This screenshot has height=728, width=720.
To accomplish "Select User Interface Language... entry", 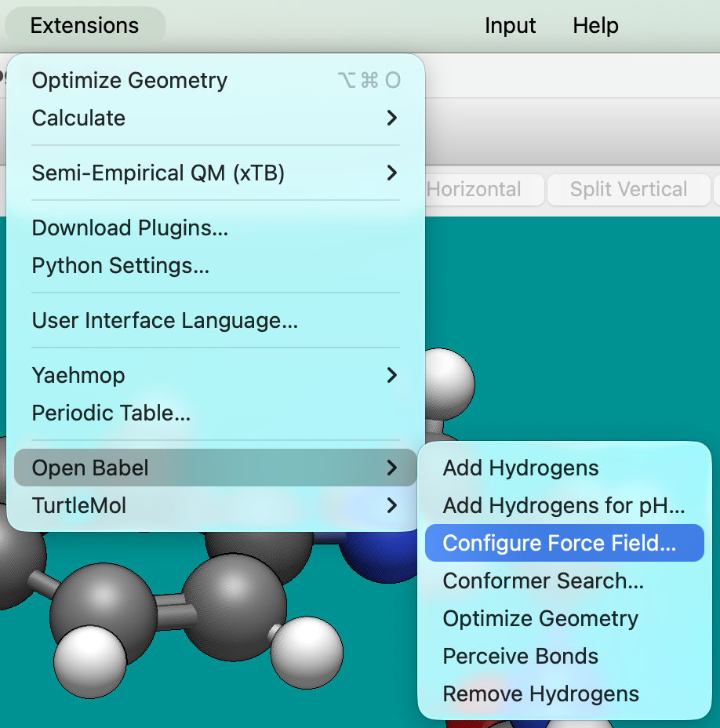I will (x=165, y=321).
